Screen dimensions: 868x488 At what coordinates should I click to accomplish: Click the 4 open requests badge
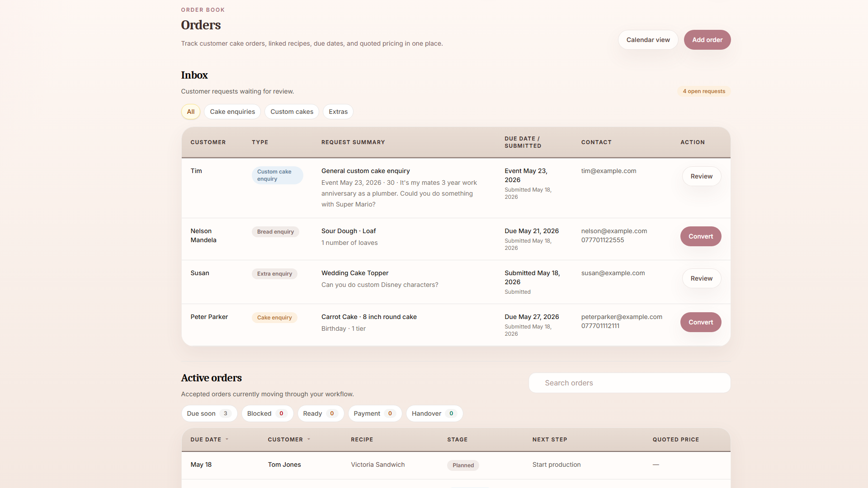pyautogui.click(x=704, y=91)
